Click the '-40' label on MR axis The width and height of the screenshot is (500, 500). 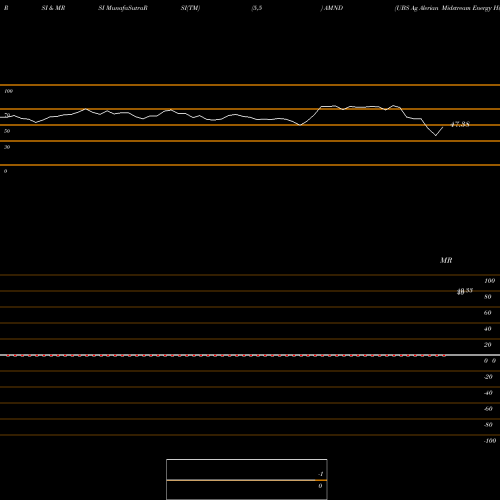488,393
